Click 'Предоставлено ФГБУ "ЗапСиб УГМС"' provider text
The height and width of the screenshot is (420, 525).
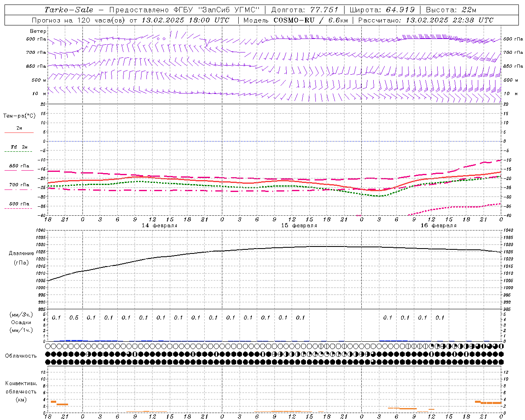[184, 10]
